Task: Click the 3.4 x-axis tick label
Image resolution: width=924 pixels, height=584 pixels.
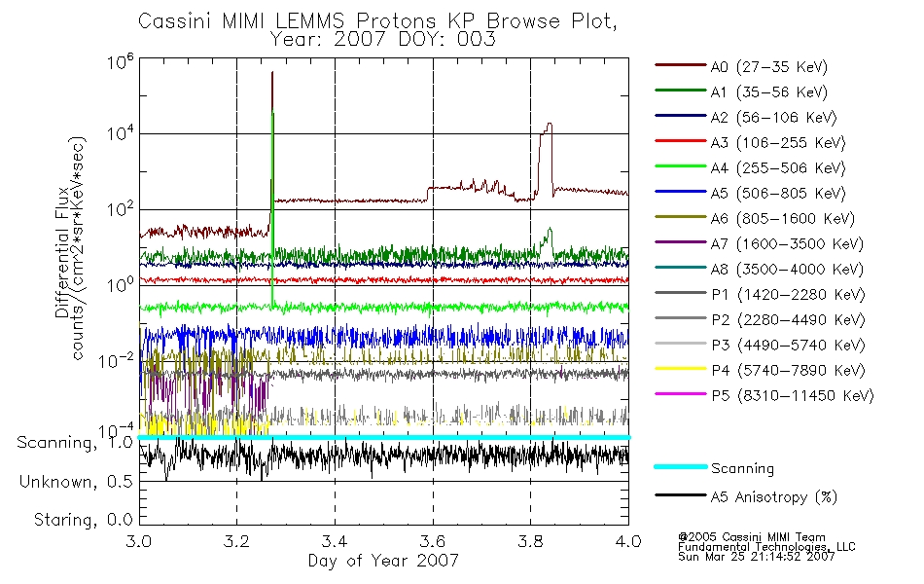Action: point(335,541)
